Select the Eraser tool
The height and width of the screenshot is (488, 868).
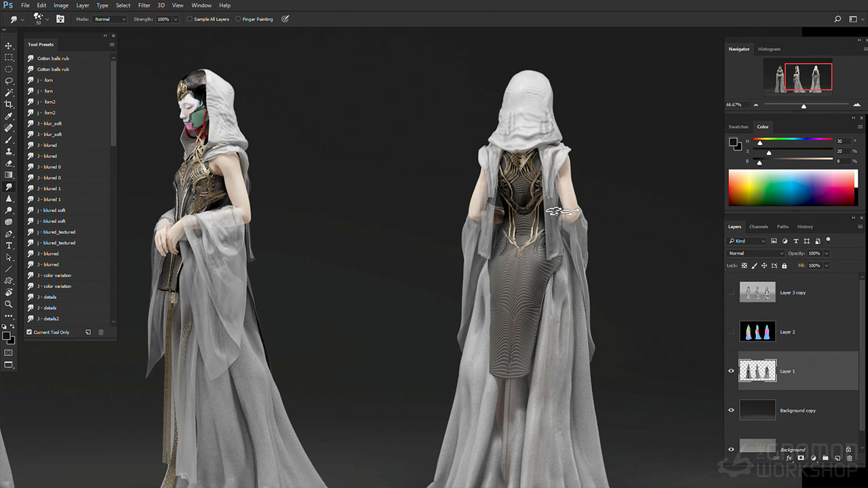click(x=9, y=163)
